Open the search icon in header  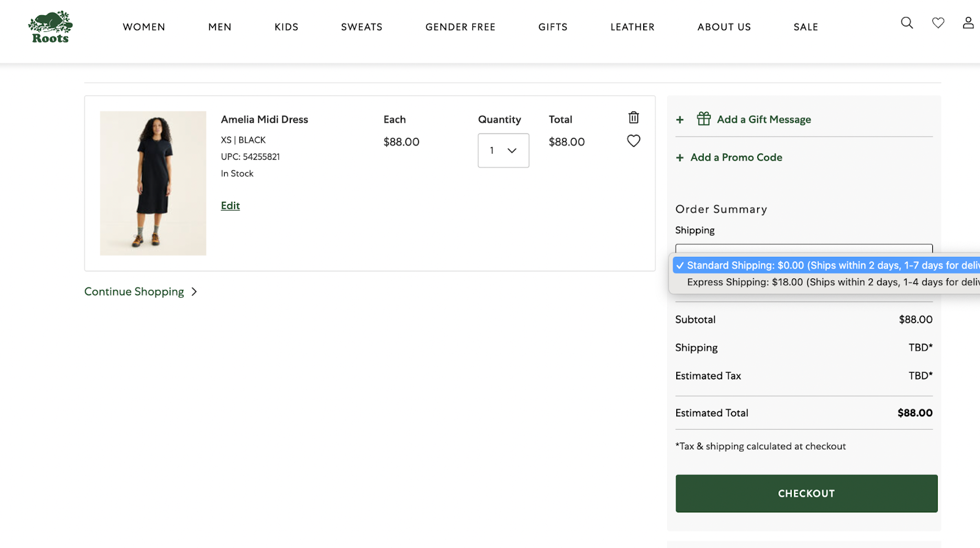[907, 23]
